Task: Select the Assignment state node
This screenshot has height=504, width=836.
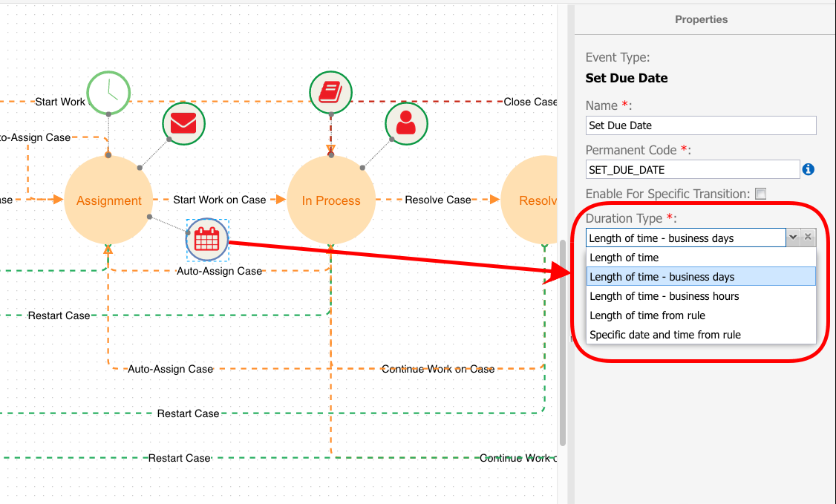Action: click(x=108, y=200)
